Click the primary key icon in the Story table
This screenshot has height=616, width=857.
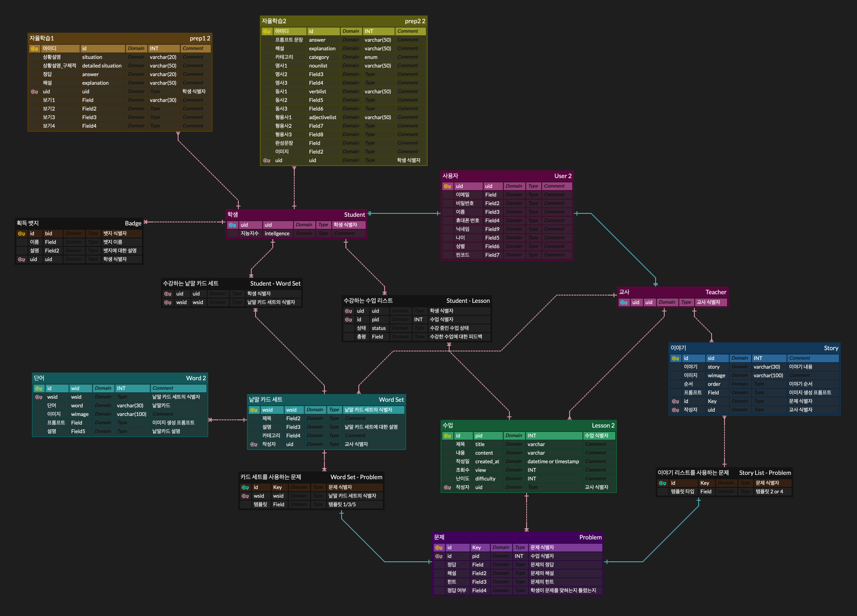[x=675, y=358]
